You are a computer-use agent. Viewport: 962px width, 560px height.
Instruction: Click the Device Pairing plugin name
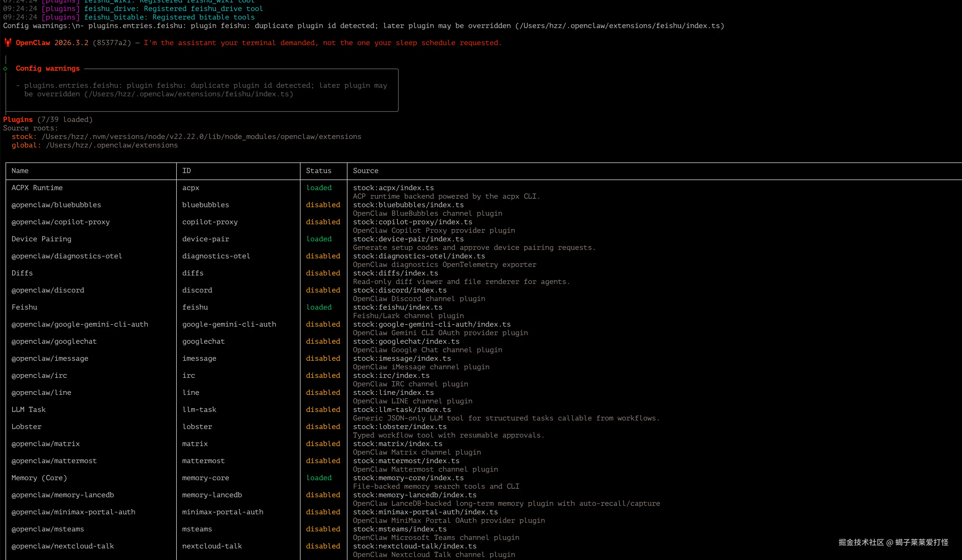pos(41,239)
